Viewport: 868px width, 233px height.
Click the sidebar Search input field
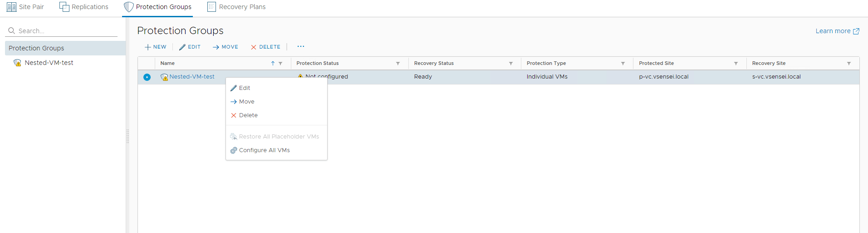(x=66, y=31)
